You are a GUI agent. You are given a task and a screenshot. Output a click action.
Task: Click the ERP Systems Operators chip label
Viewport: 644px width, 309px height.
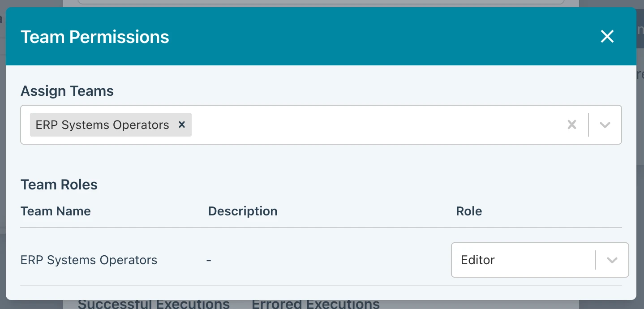102,125
